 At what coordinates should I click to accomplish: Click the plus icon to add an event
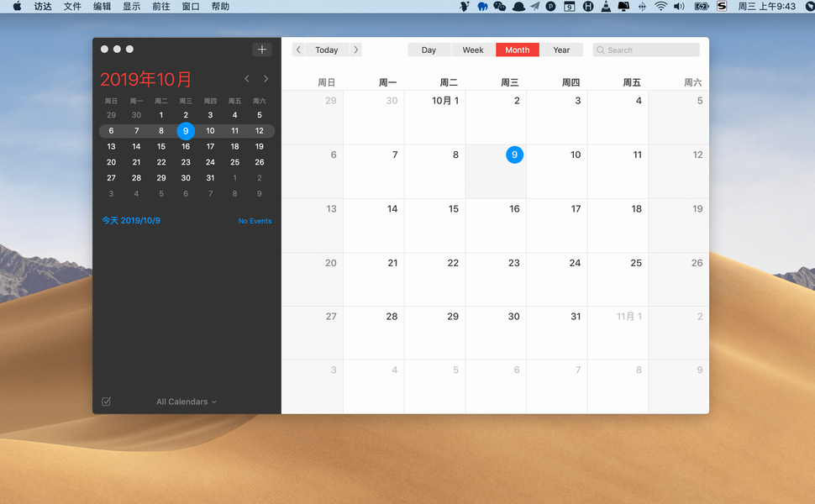tap(262, 50)
